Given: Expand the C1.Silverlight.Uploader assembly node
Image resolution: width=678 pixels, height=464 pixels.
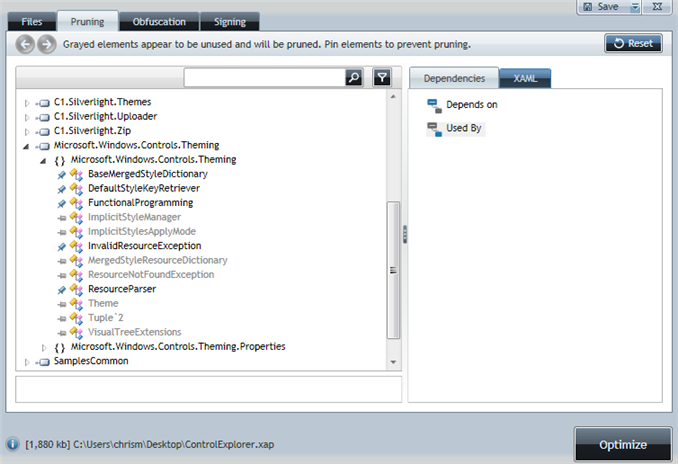Looking at the screenshot, I should tap(27, 117).
